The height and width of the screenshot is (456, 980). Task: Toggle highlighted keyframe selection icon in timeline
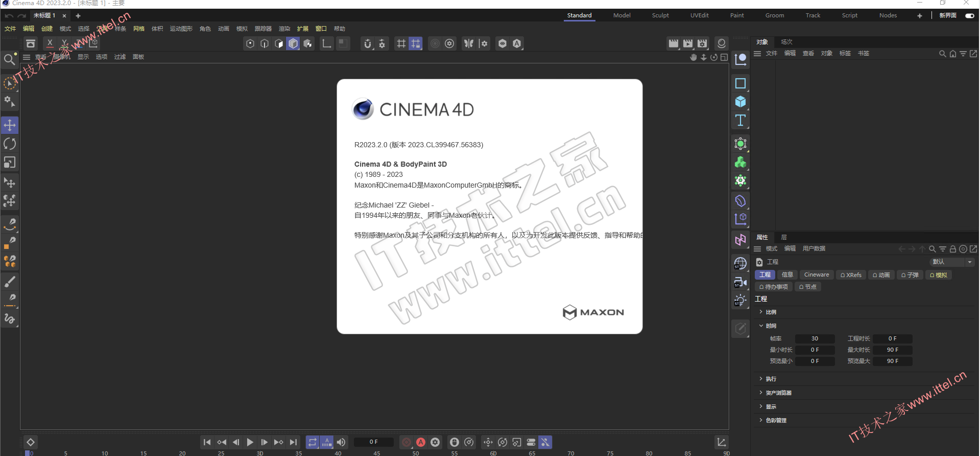[x=545, y=442]
